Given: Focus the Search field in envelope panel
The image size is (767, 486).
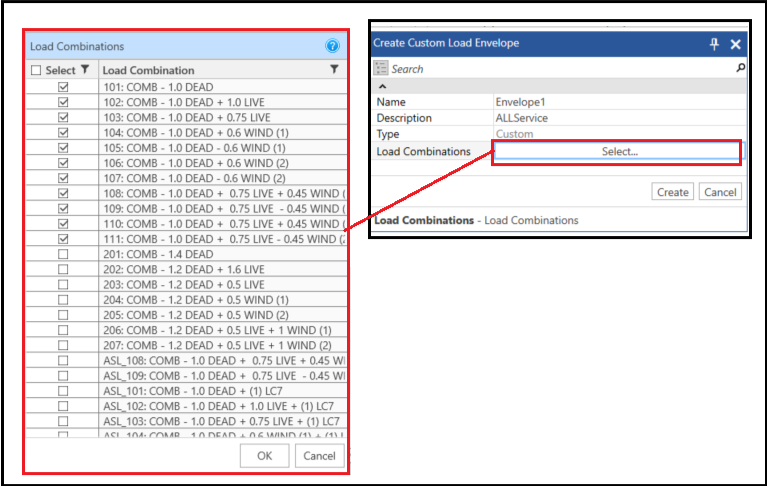Looking at the screenshot, I should (x=562, y=69).
